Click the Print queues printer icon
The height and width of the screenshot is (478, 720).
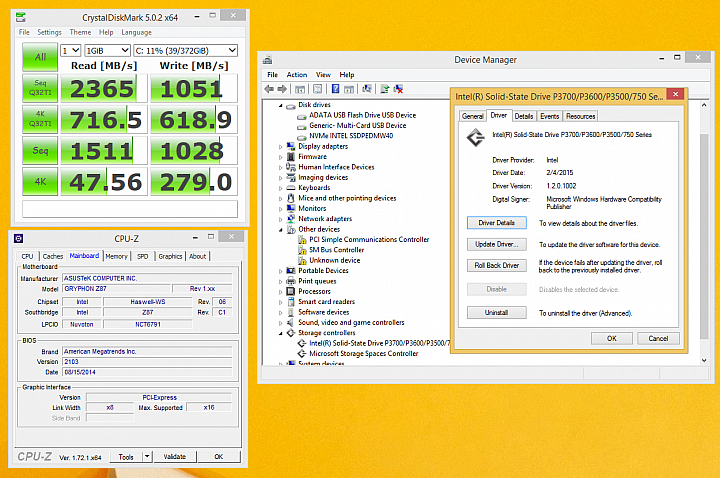click(x=291, y=281)
